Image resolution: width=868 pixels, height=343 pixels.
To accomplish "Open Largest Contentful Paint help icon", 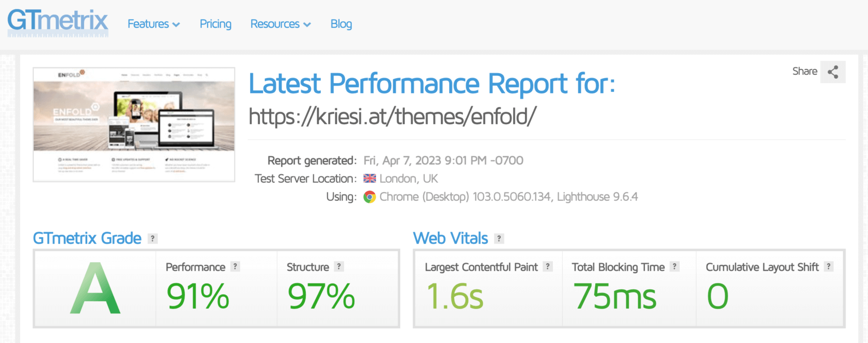I will [x=548, y=266].
